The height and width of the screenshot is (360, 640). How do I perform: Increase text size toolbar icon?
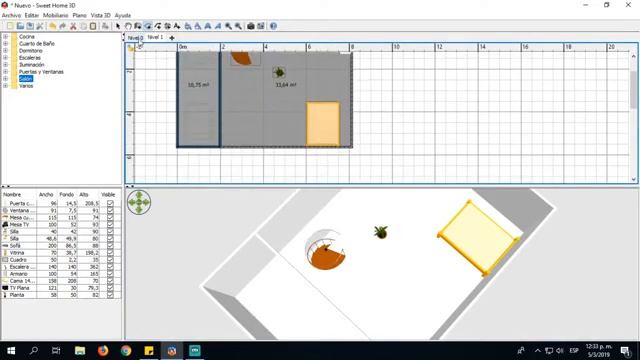click(188, 26)
